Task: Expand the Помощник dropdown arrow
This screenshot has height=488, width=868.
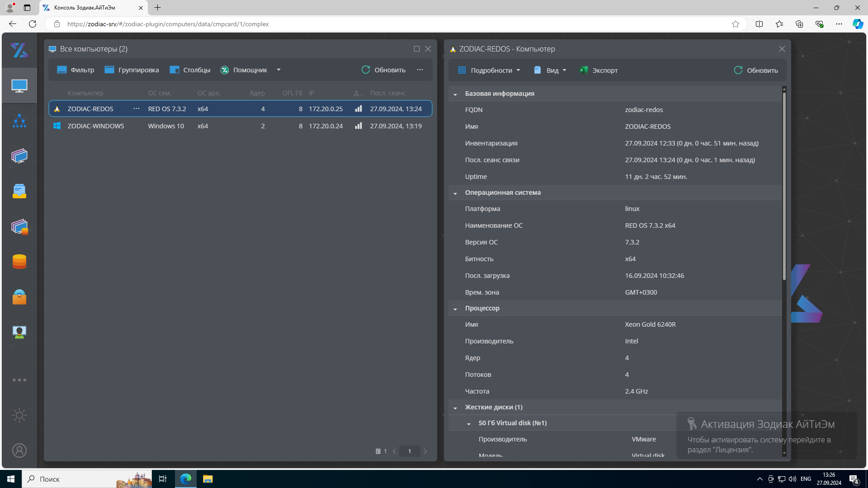Action: coord(278,70)
